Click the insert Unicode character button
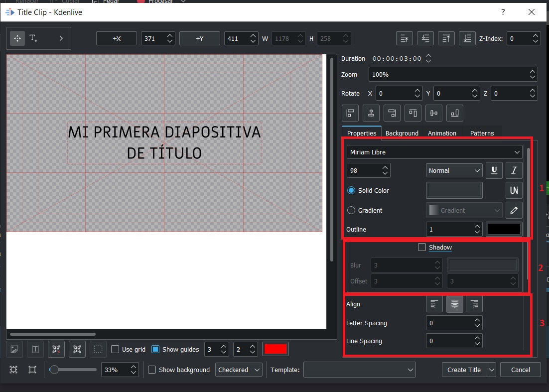 514,190
